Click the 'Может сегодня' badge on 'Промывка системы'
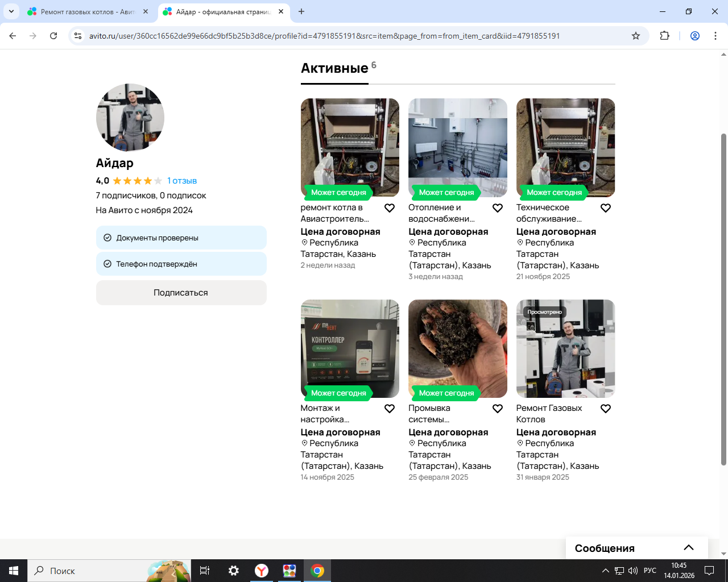 pyautogui.click(x=446, y=393)
